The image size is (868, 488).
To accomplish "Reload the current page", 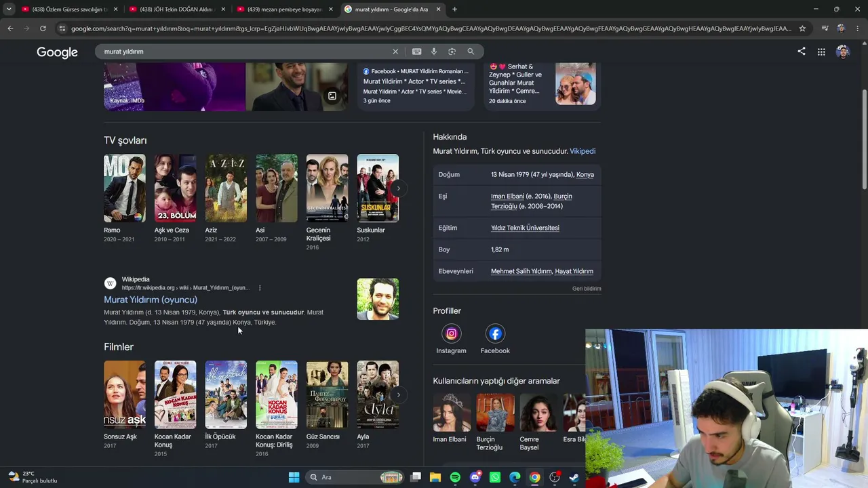I will (43, 28).
